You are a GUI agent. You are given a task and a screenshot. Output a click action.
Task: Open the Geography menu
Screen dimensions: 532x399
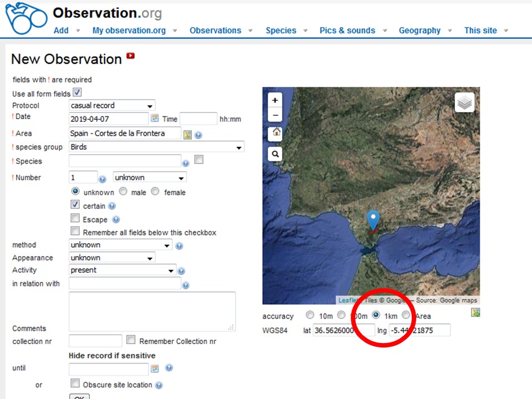point(420,30)
